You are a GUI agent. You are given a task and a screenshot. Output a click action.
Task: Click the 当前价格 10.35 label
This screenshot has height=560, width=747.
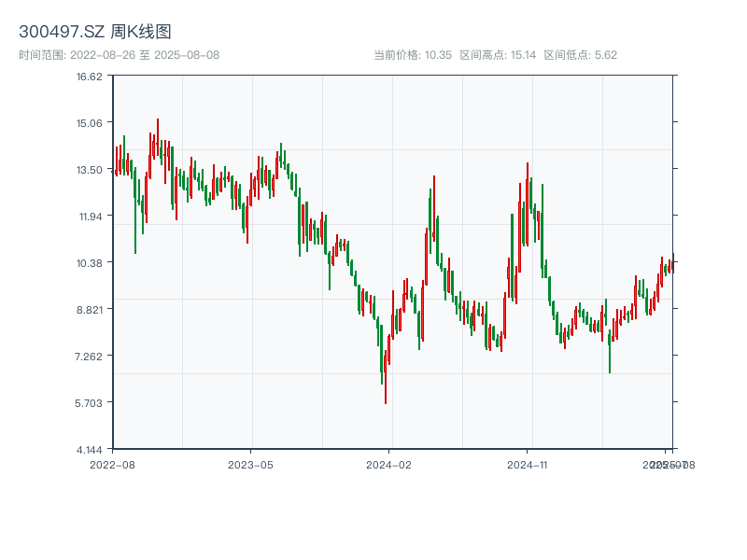pos(413,55)
